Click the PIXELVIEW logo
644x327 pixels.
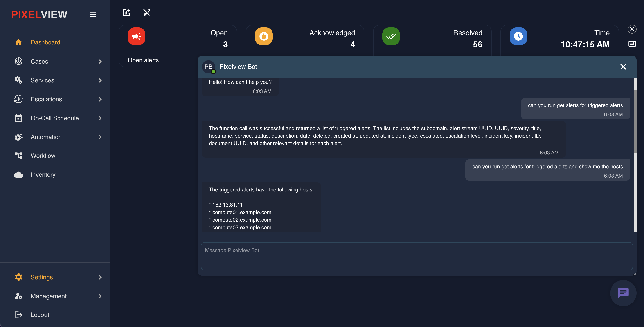39,15
